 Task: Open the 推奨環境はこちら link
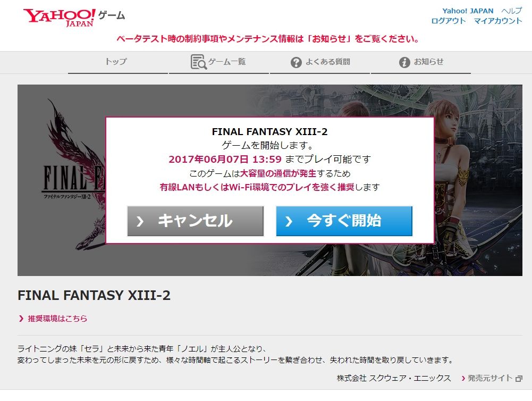57,319
